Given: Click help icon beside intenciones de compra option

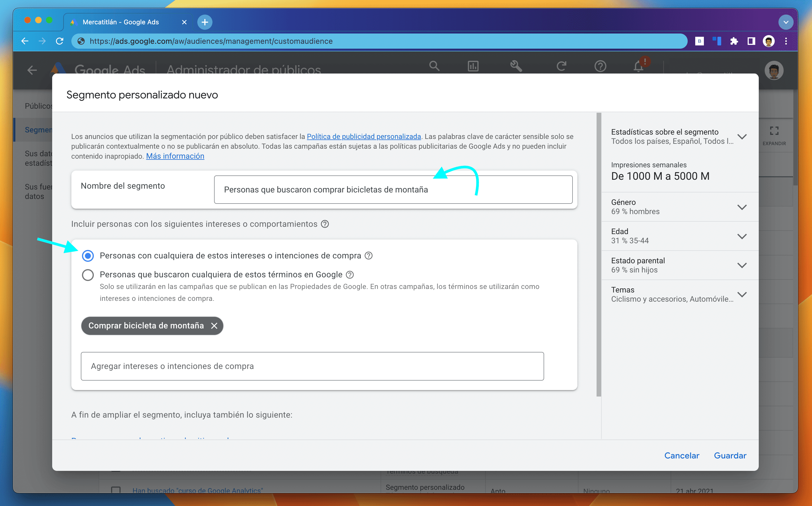Looking at the screenshot, I should point(368,256).
